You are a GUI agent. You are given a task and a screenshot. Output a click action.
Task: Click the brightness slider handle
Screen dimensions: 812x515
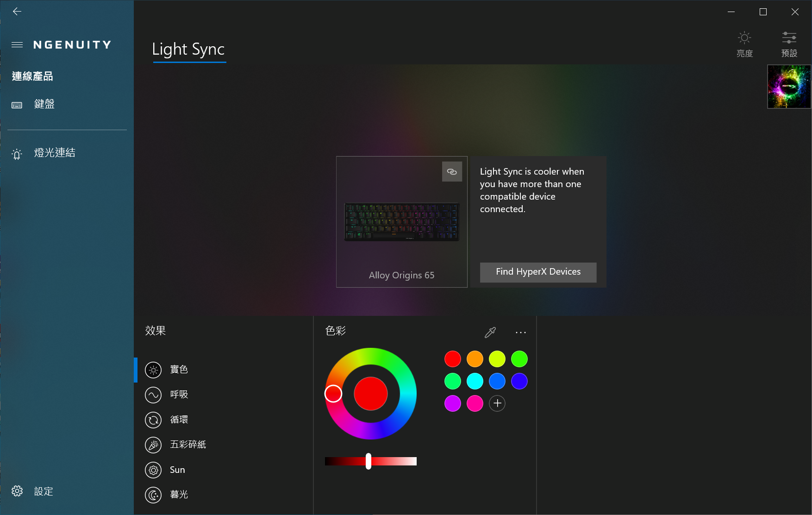pyautogui.click(x=369, y=461)
